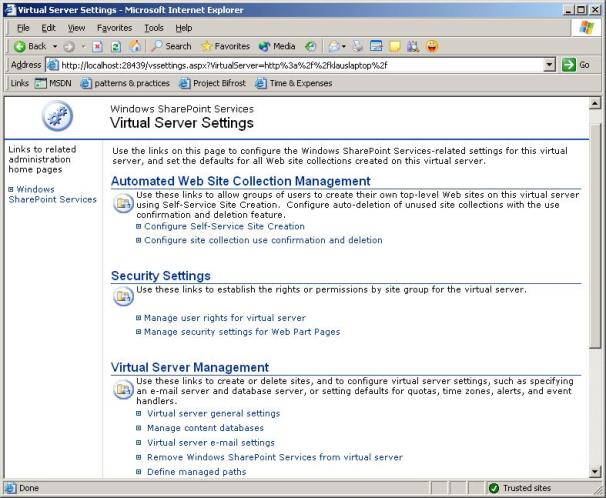The height and width of the screenshot is (498, 606).
Task: Click the Internet Explorer title bar icon
Action: point(9,9)
